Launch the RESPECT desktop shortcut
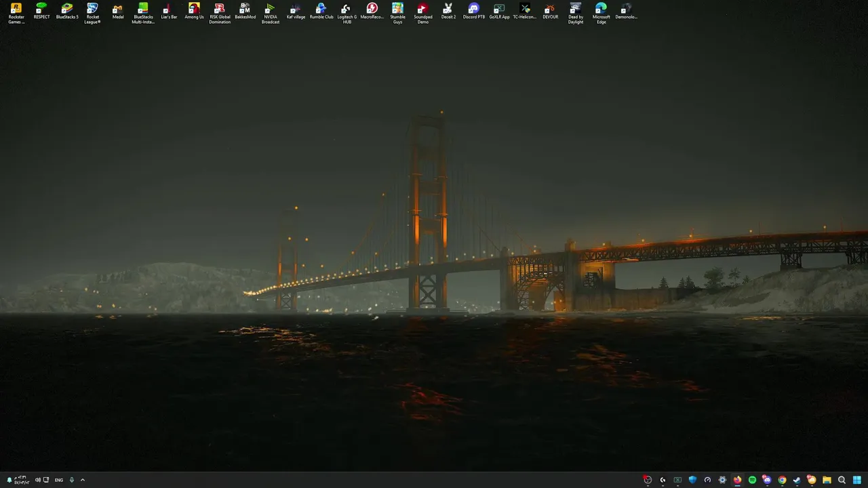 tap(41, 11)
